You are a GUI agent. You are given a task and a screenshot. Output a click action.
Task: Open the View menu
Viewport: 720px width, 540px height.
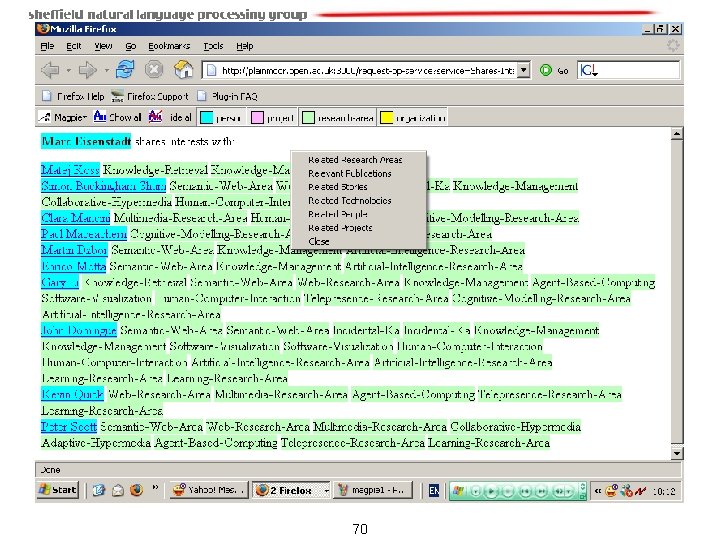coord(103,46)
